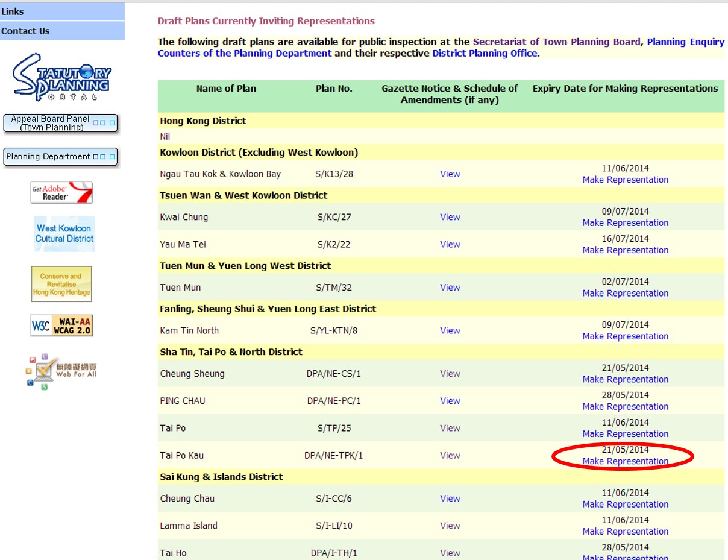Make Representation for Yau Ma Tei plan
Image resolution: width=728 pixels, height=560 pixels.
[625, 250]
